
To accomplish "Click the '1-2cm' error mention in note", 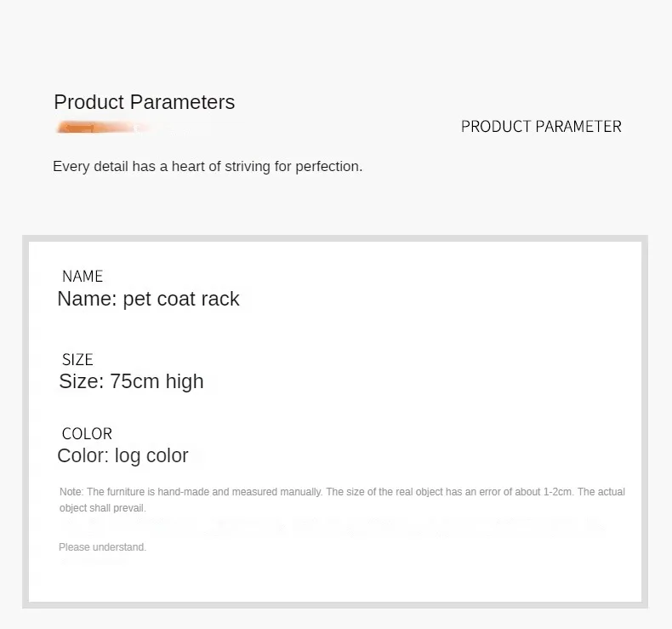I will 557,492.
